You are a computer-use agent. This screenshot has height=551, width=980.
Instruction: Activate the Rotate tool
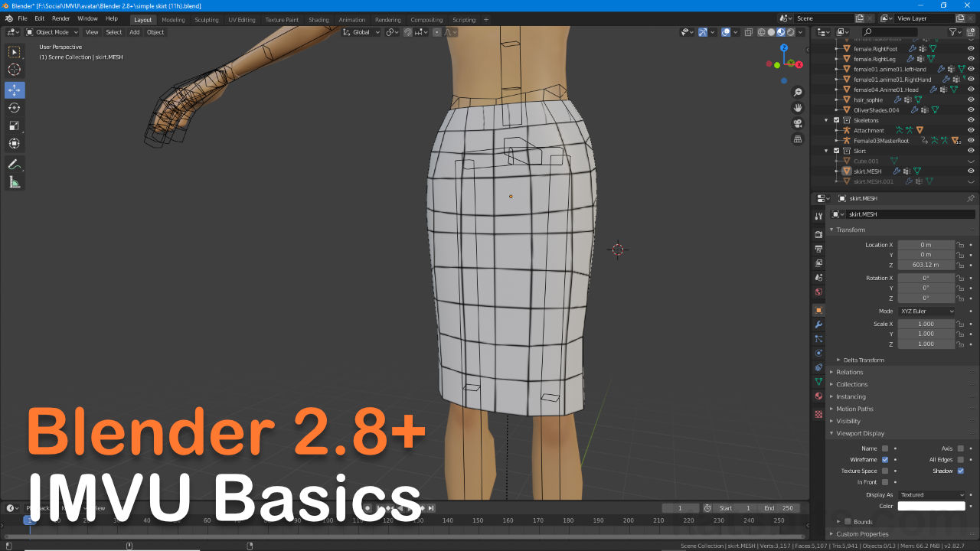[x=15, y=108]
